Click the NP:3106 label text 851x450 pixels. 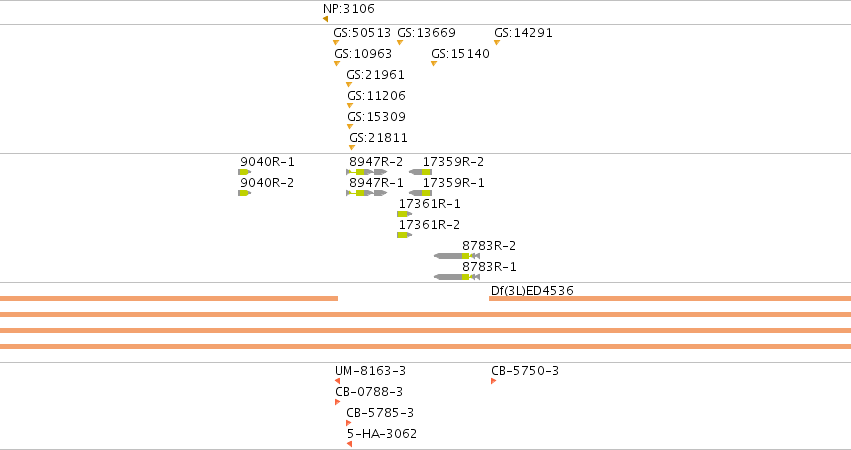click(348, 9)
